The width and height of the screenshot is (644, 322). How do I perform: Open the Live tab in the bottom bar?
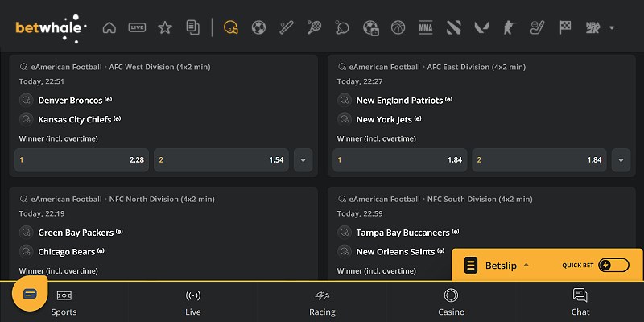pos(193,303)
